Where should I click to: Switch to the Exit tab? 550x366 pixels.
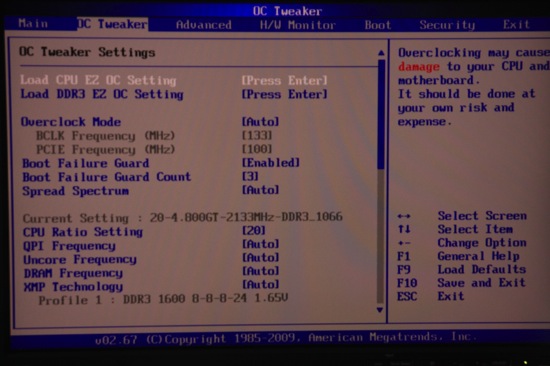pyautogui.click(x=516, y=25)
